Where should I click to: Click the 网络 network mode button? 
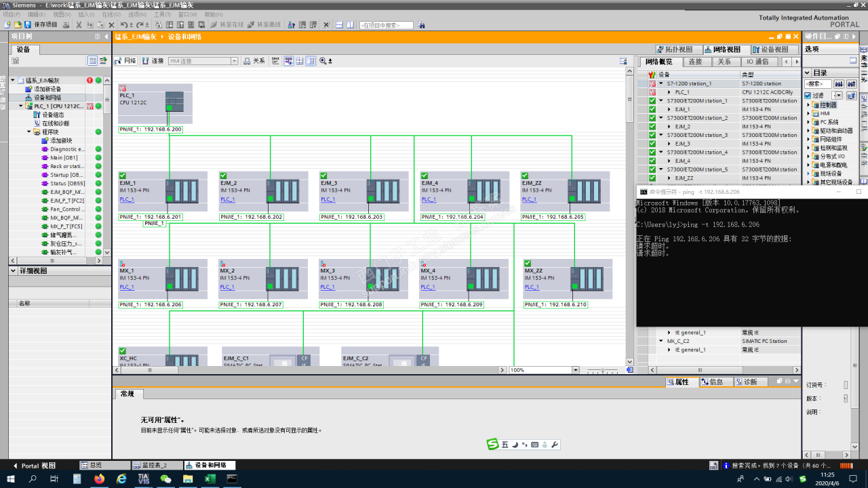click(125, 61)
